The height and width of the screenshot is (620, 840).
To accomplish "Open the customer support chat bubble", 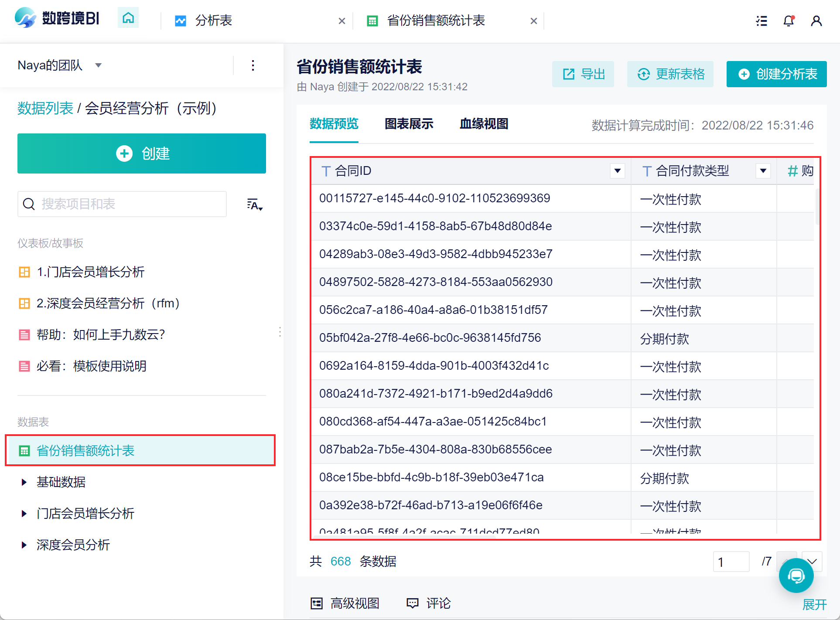I will (796, 576).
